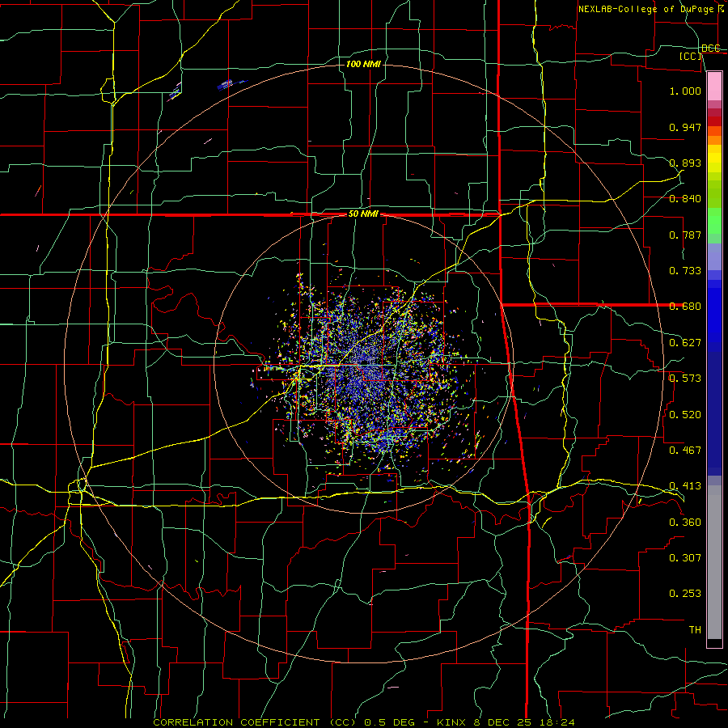728x728 pixels.
Task: Click the 0.307 color scale value
Action: click(x=685, y=558)
